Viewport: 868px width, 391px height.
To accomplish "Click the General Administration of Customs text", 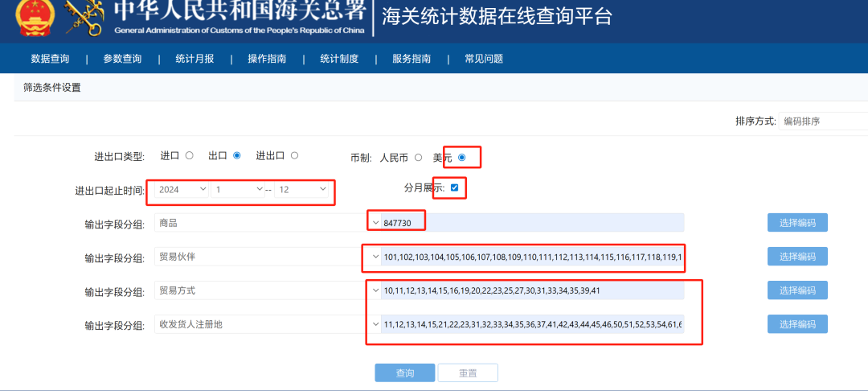I will 240,30.
